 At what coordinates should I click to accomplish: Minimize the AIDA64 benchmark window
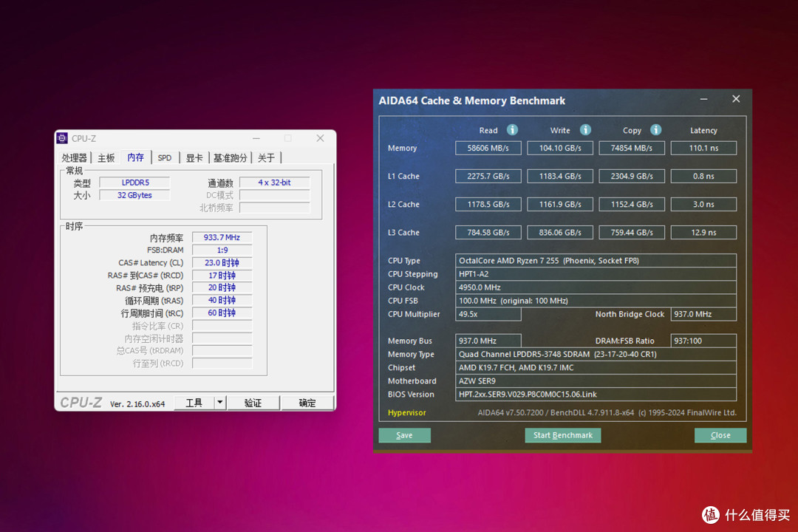703,99
